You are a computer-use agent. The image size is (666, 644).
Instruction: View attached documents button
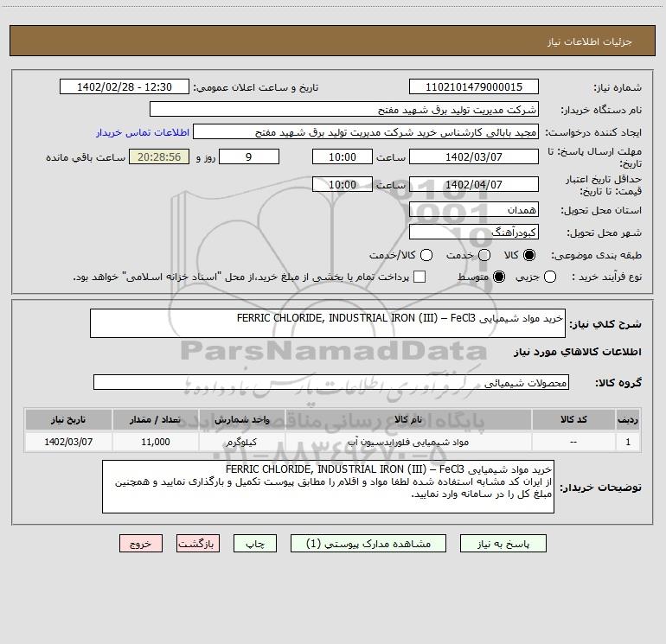[368, 544]
